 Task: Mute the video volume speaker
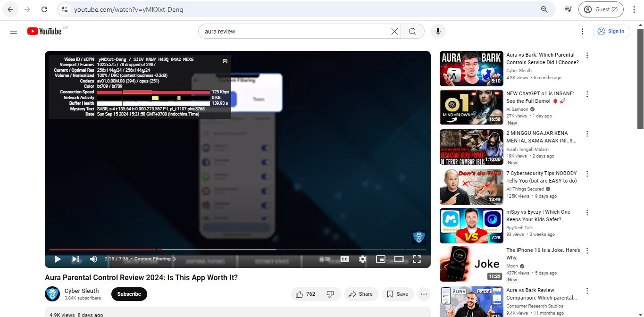coord(93,259)
